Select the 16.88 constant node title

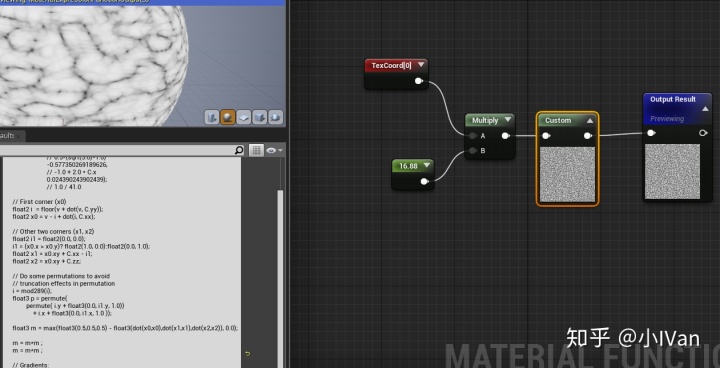(408, 166)
